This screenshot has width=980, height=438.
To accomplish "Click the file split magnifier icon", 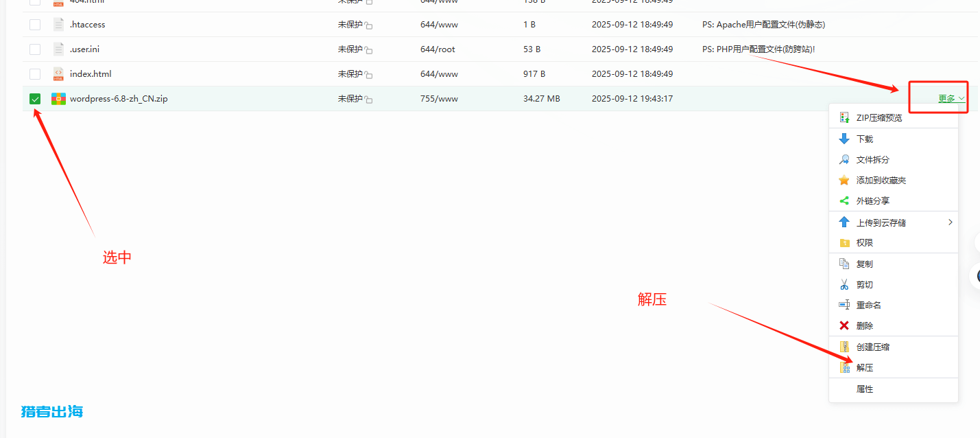I will pyautogui.click(x=844, y=159).
